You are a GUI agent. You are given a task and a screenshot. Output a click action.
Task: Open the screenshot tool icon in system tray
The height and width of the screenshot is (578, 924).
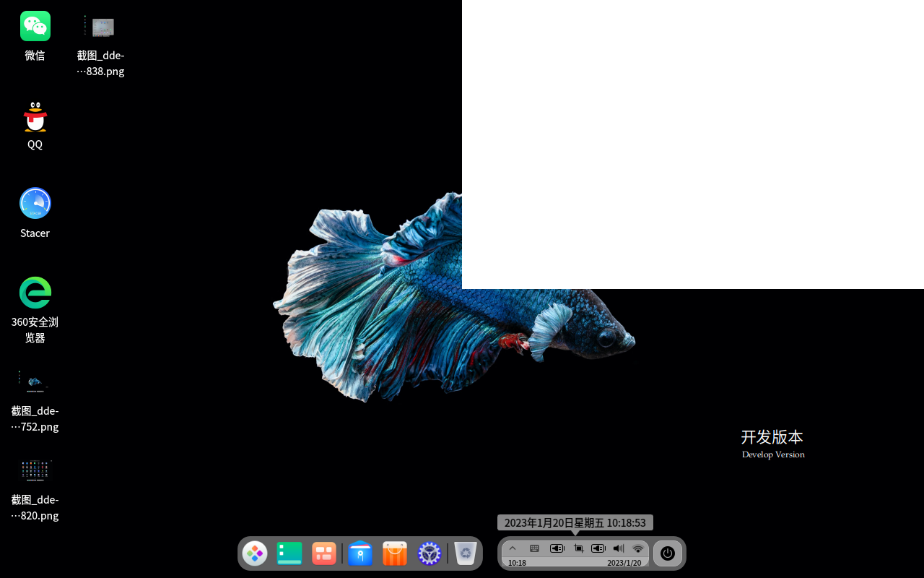[578, 548]
